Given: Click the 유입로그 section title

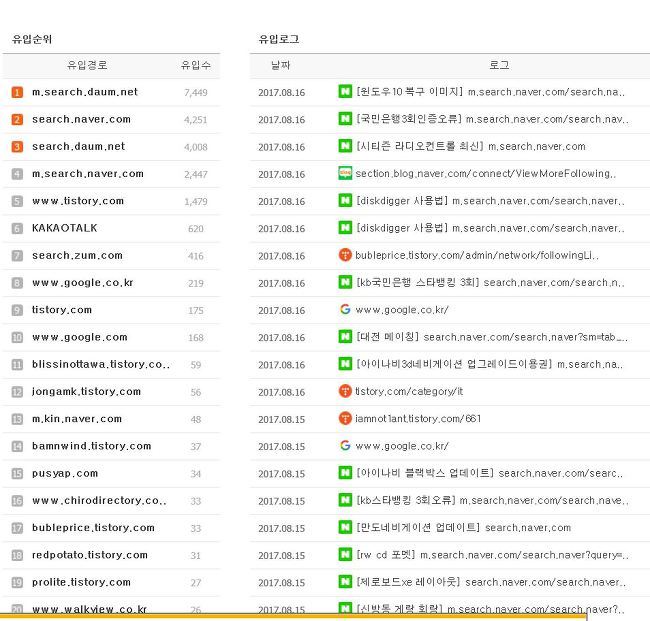Looking at the screenshot, I should click(279, 39).
